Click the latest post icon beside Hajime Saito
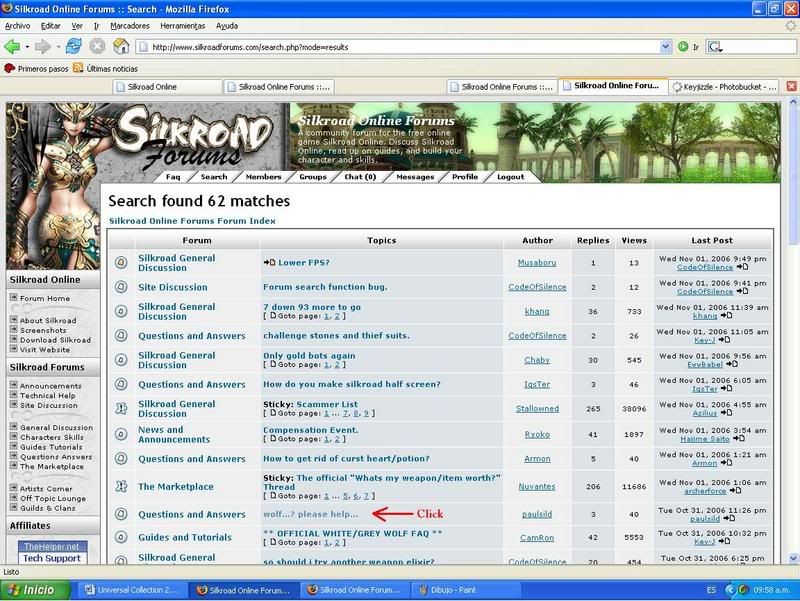Image resolution: width=800 pixels, height=601 pixels. click(x=739, y=439)
